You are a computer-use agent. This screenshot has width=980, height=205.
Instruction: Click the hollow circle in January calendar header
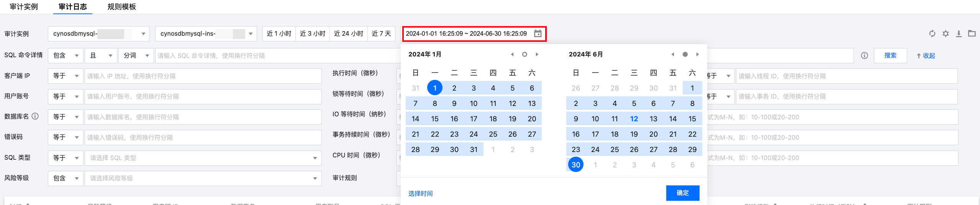[x=524, y=55]
